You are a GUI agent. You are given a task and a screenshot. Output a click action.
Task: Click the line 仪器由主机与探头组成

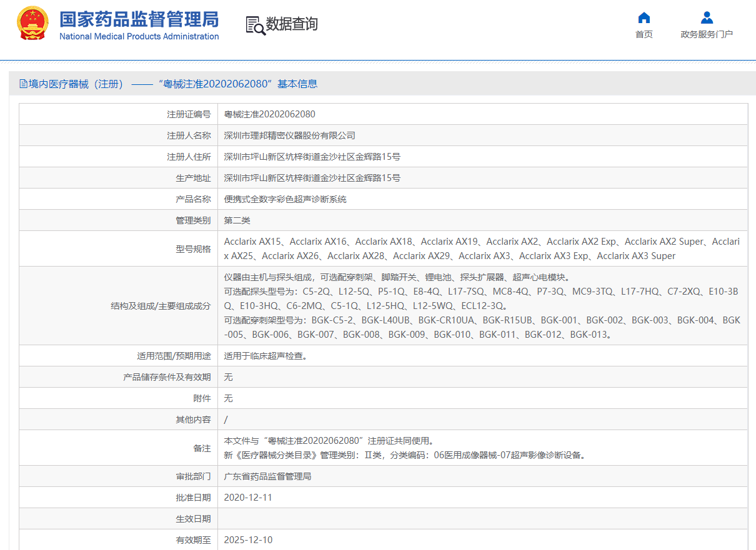click(397, 277)
